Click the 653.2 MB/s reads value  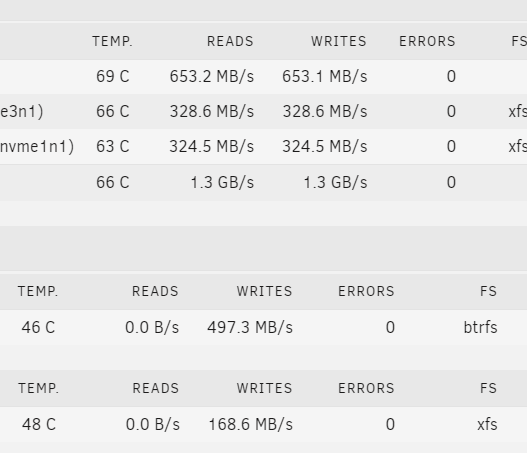212,76
